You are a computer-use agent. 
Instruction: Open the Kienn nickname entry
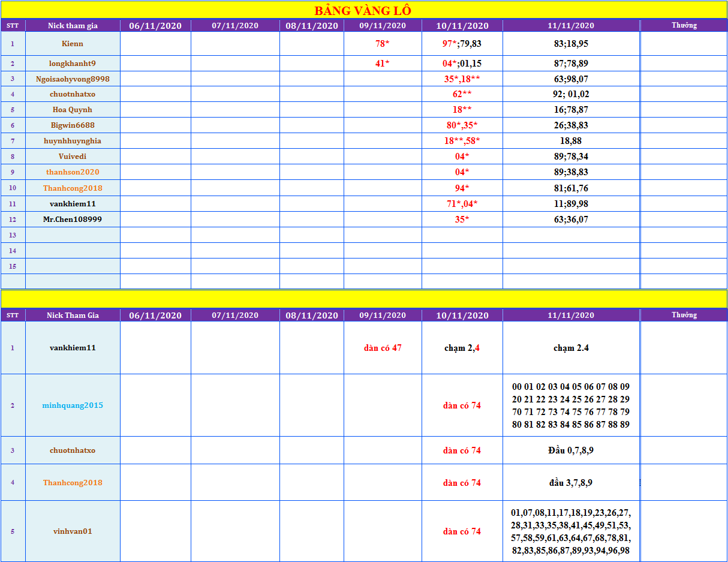pyautogui.click(x=73, y=44)
